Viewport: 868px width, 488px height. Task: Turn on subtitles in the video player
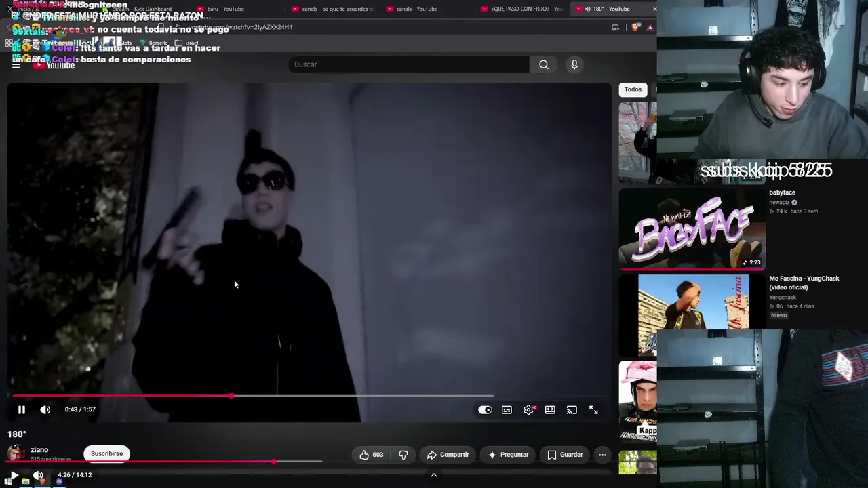(507, 410)
